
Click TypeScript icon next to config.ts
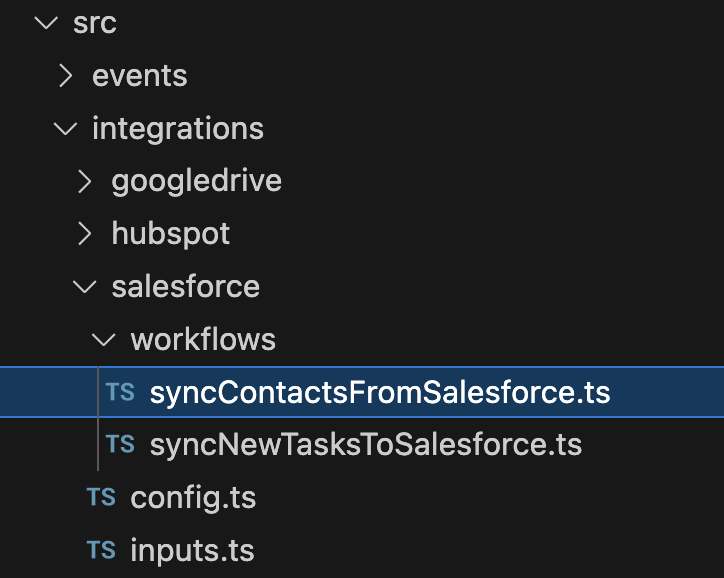pyautogui.click(x=101, y=497)
